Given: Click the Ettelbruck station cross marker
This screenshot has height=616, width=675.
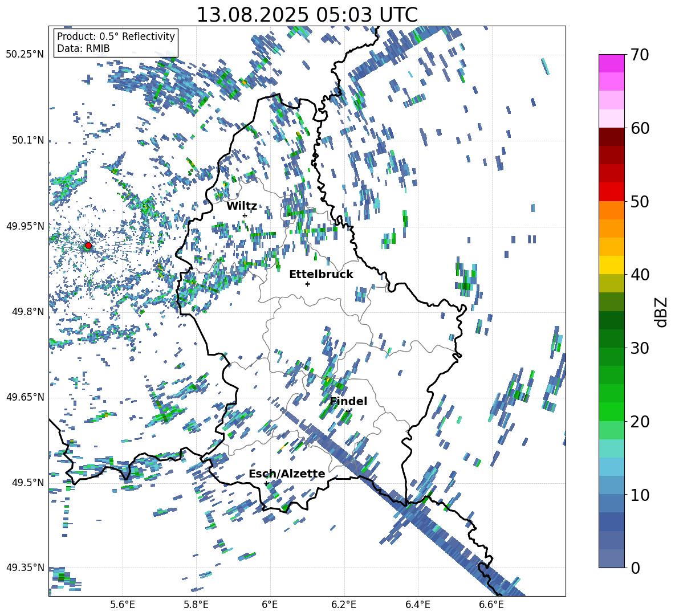Looking at the screenshot, I should tap(307, 284).
